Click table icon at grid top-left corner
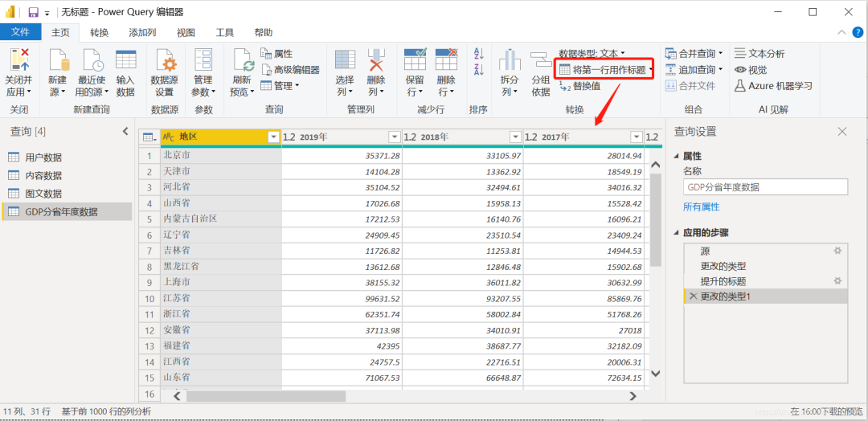This screenshot has width=868, height=421. pos(149,137)
